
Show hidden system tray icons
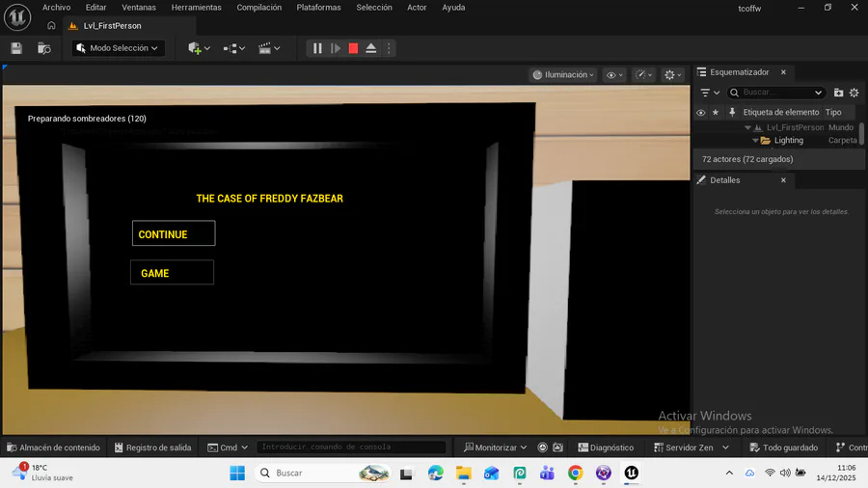pos(729,474)
